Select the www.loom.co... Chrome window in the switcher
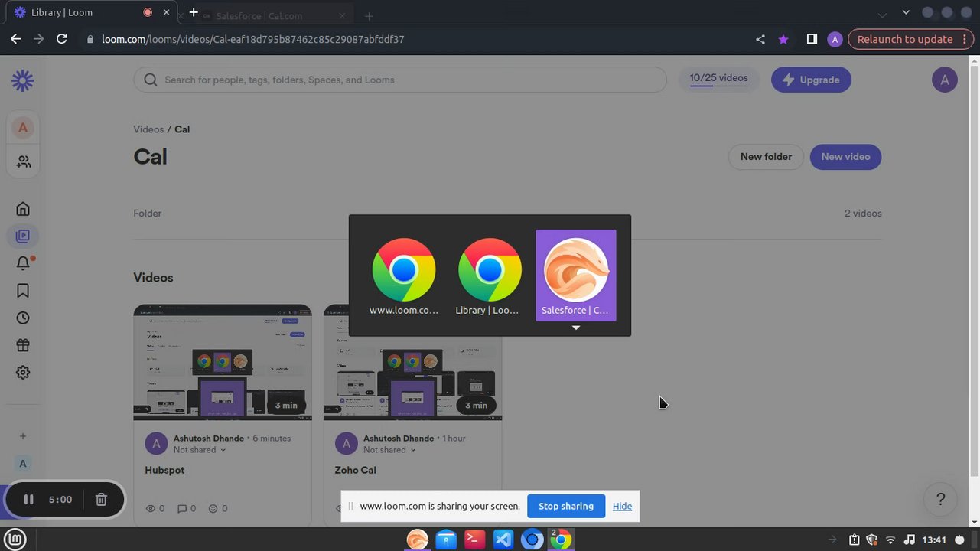The width and height of the screenshot is (980, 551). 404,276
